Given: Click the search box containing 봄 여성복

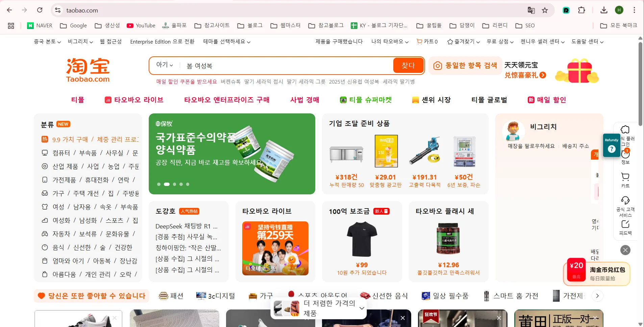Looking at the screenshot, I should [287, 65].
